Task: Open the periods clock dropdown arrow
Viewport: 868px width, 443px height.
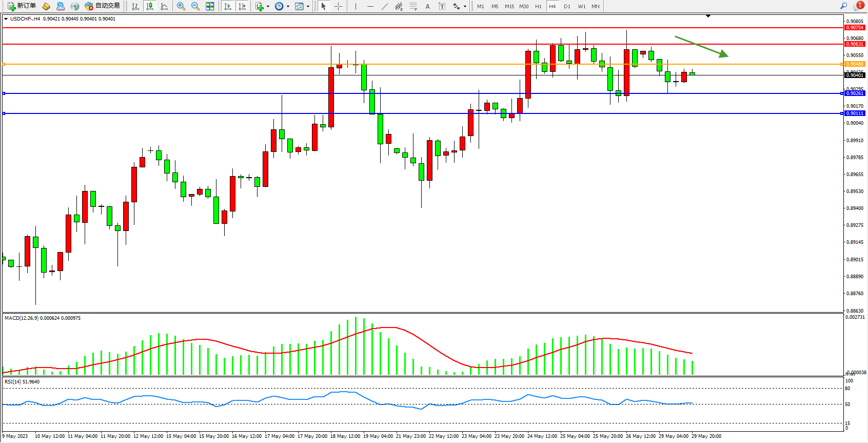Action: [288, 7]
